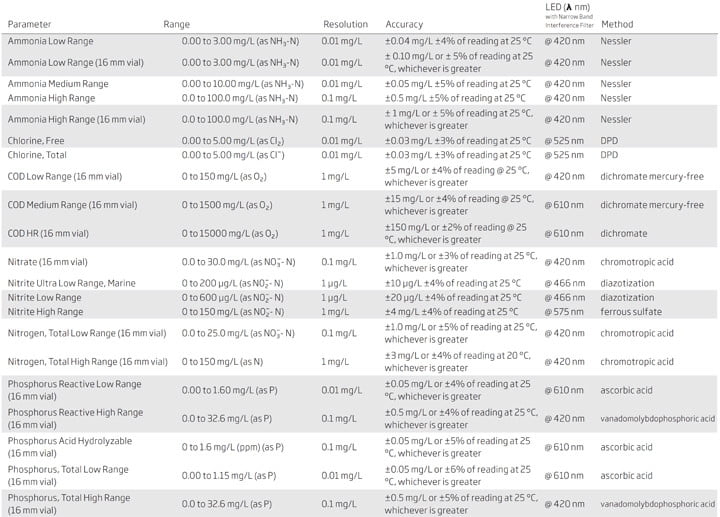Click the ferrous sulfate method cell
Viewport: 720px width, 517px height.
(x=631, y=312)
